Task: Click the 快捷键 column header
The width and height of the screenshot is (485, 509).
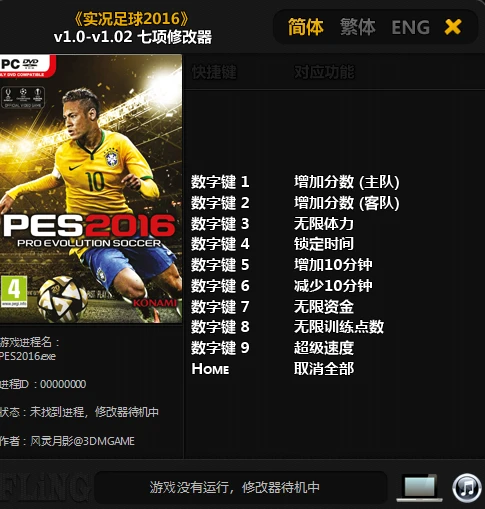Action: 214,72
